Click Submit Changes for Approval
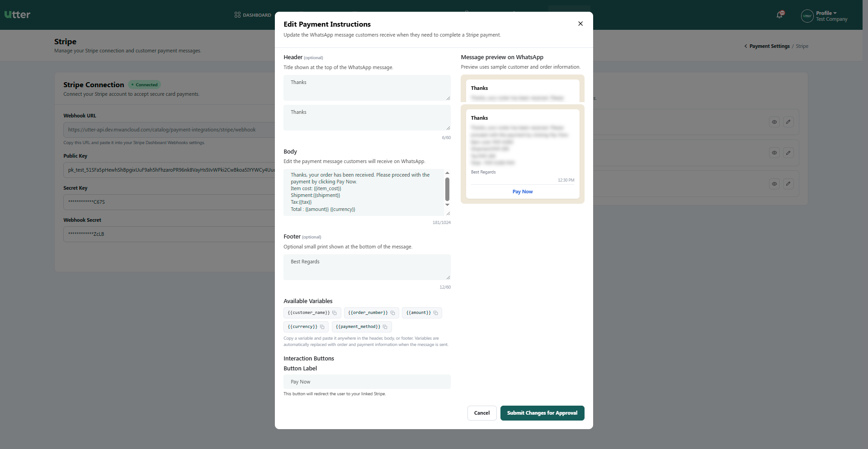Screen dimensions: 868x449 [542, 413]
